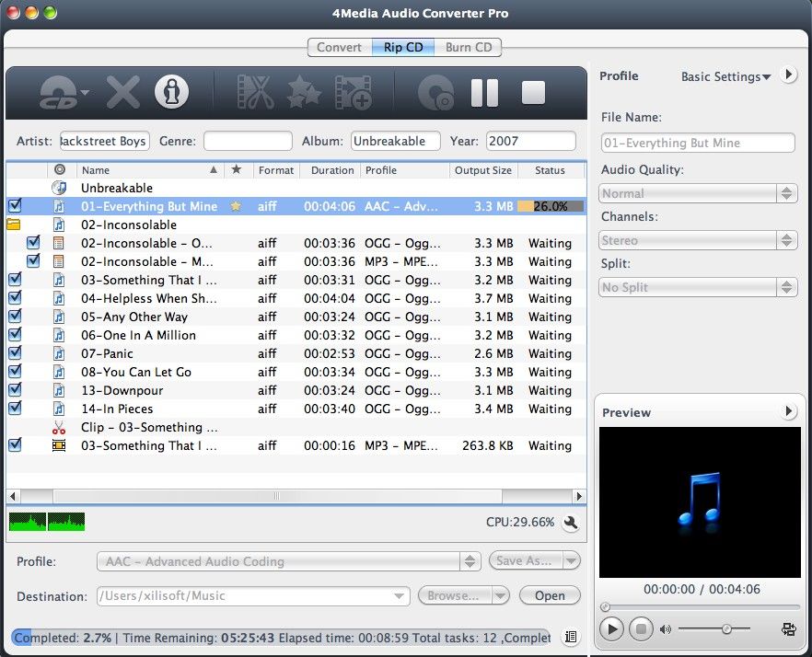Uncheck 01-Everything But Mine track checkbox
This screenshot has height=657, width=812.
pos(15,206)
